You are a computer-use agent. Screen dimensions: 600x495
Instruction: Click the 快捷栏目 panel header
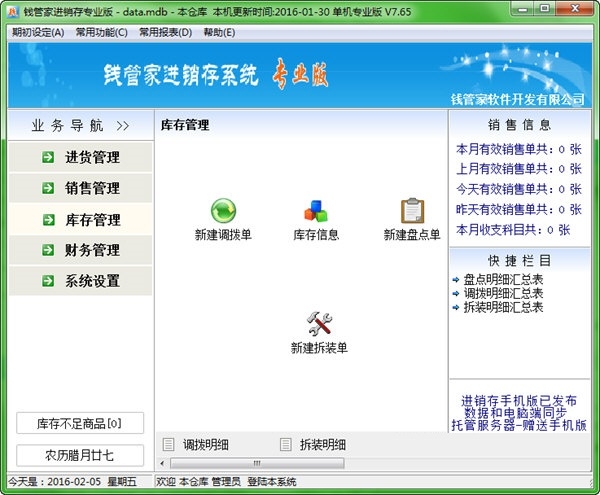pos(519,261)
